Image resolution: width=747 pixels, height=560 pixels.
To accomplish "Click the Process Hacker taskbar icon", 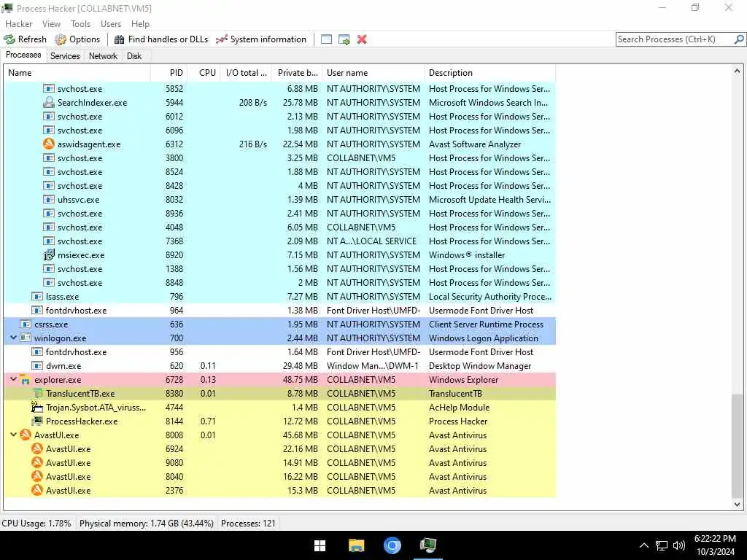I will (x=427, y=545).
